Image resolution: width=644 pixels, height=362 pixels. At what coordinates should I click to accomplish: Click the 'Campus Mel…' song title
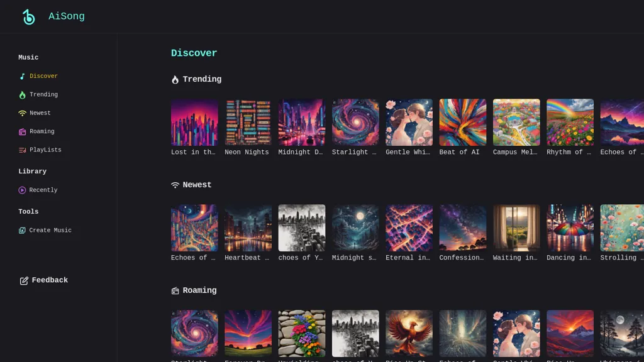click(x=515, y=152)
